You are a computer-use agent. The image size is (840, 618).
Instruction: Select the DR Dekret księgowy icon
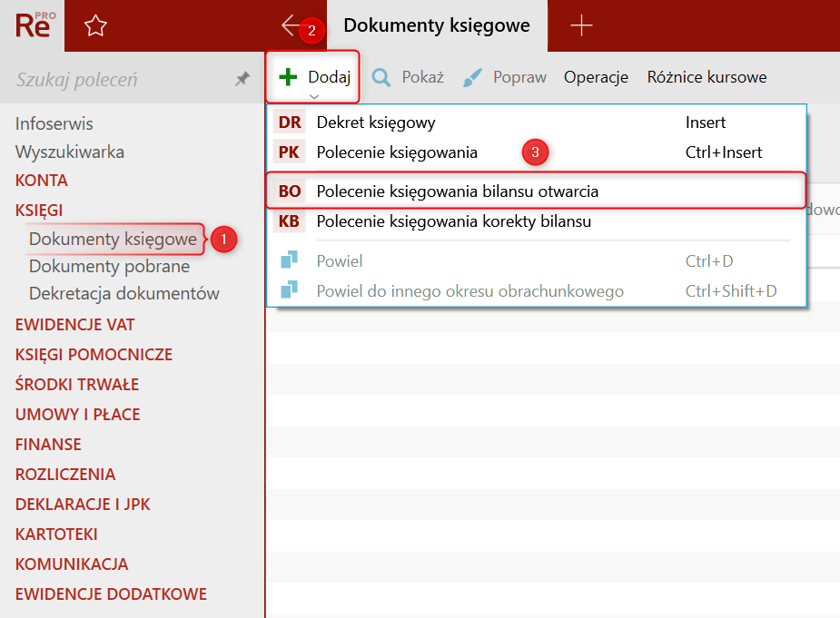[290, 123]
